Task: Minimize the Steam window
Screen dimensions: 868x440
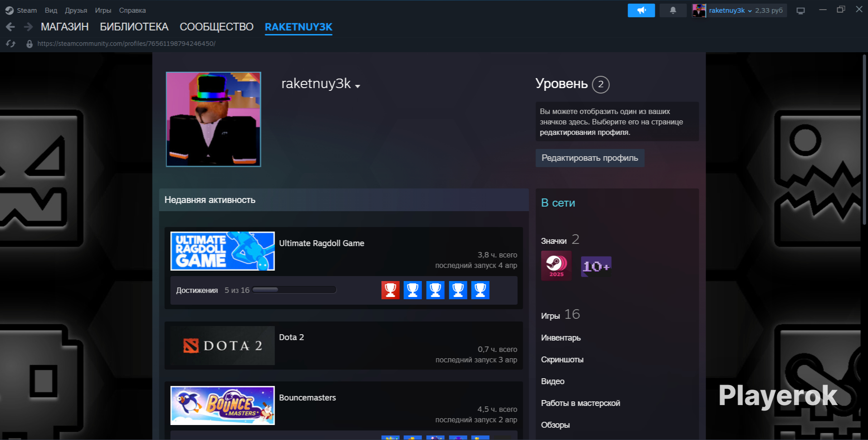Action: tap(823, 10)
